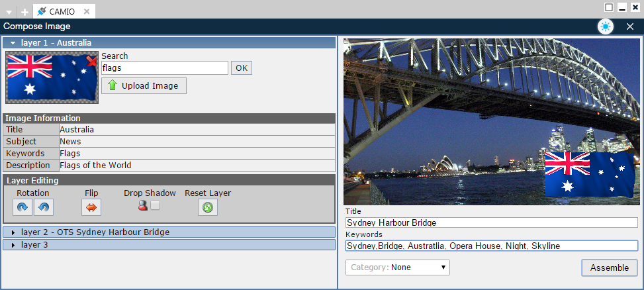Click the Upload Image button
Image resolution: width=644 pixels, height=290 pixels.
[x=144, y=85]
